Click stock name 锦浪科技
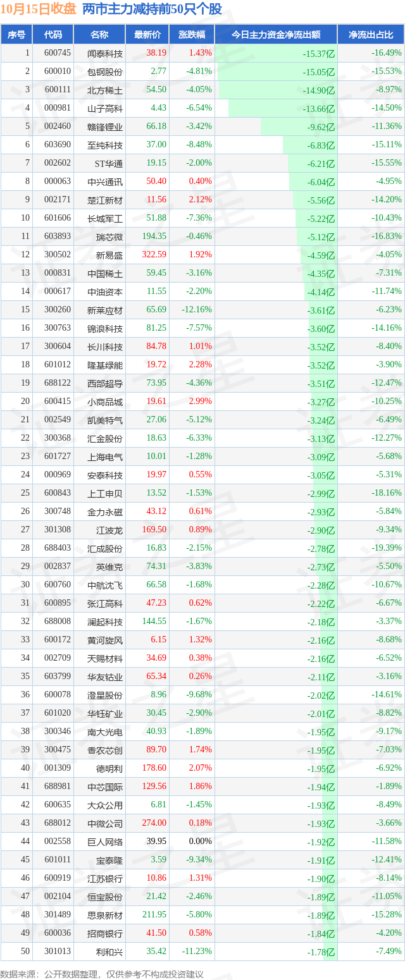 click(105, 328)
